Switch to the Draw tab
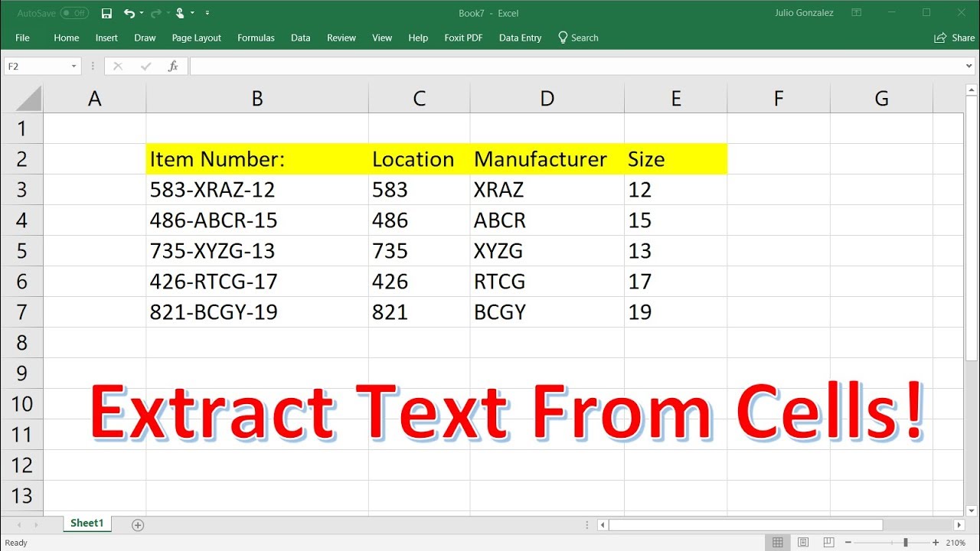The image size is (980, 551). tap(145, 37)
